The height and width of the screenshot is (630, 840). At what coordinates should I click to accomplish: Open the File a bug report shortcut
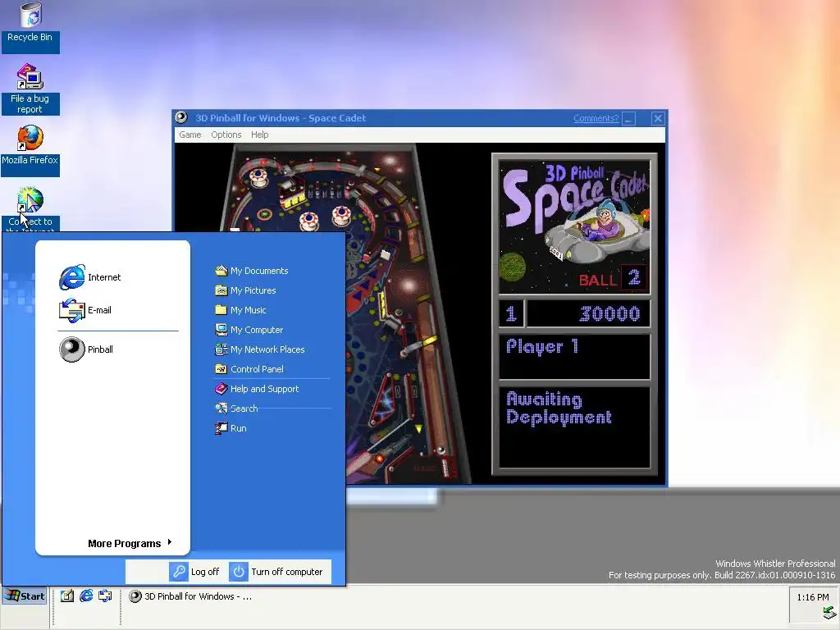tap(30, 89)
